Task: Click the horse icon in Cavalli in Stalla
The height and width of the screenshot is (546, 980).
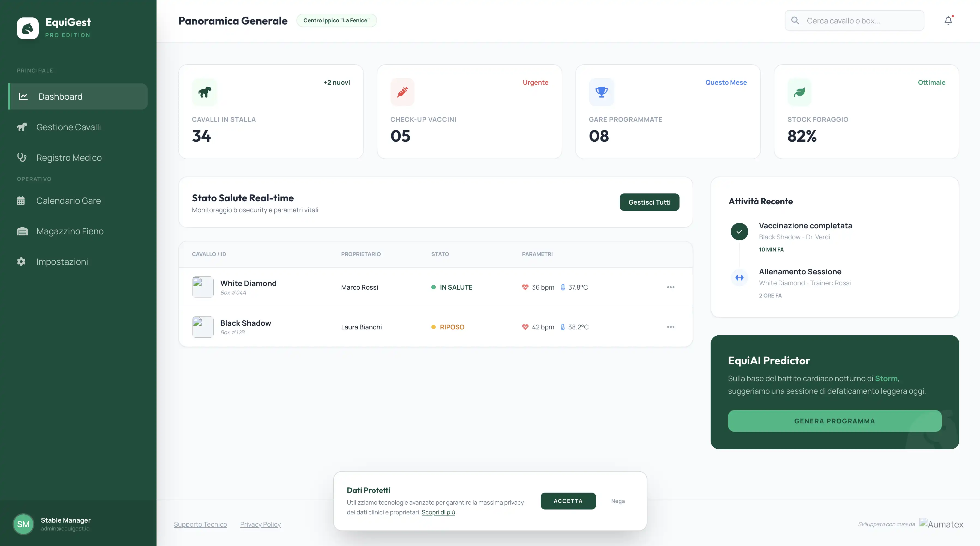Action: 204,92
